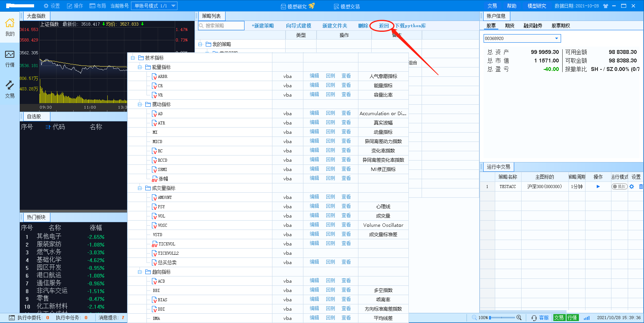Image resolution: width=644 pixels, height=323 pixels.
Task: Select the ARBR indicator file icon
Action: pyautogui.click(x=154, y=76)
